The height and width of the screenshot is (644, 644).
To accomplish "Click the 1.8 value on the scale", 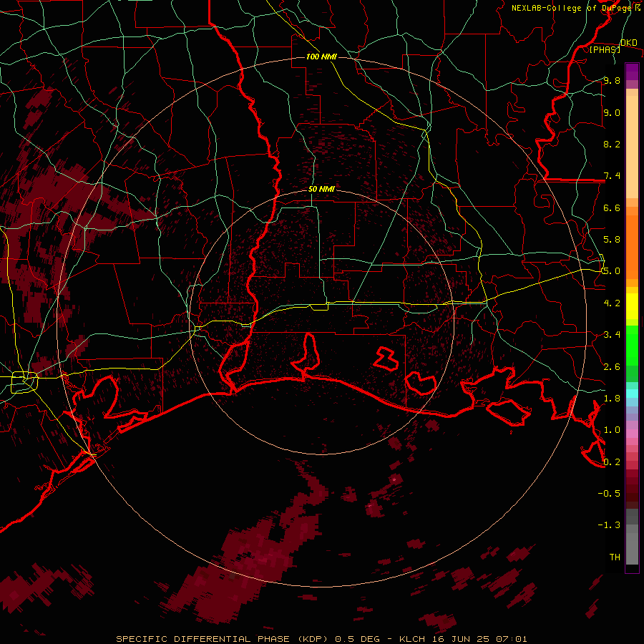I will click(612, 399).
